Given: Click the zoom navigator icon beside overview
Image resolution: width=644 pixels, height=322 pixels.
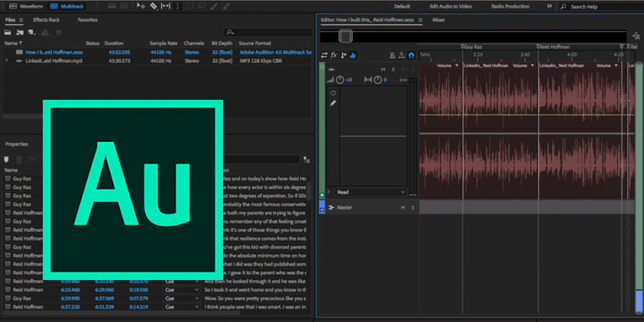Looking at the screenshot, I should pyautogui.click(x=636, y=36).
